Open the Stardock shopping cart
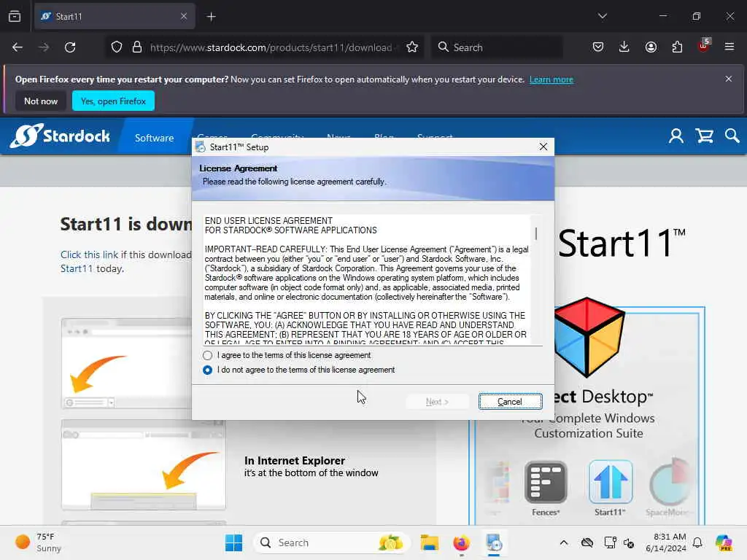The image size is (747, 560). (x=705, y=136)
